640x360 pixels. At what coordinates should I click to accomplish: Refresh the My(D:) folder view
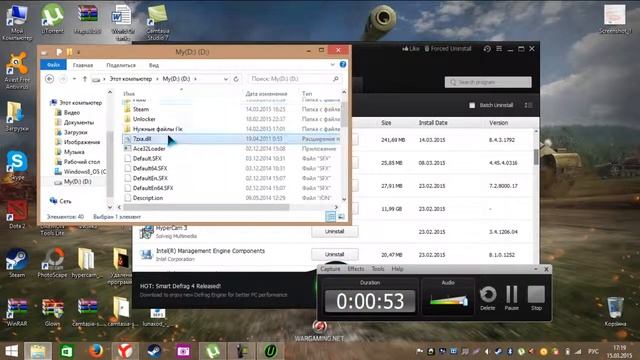(236, 79)
